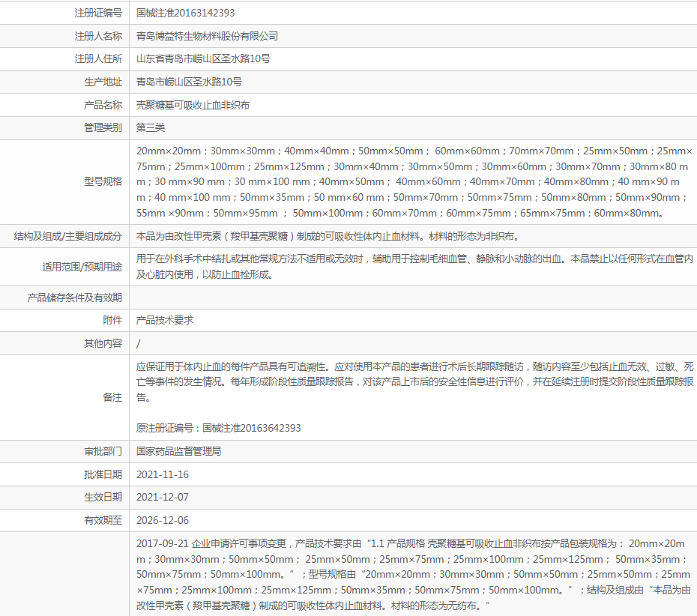Viewport: 697px width, 616px height.
Task: Select approval date 2021-11-16
Action: pyautogui.click(x=163, y=474)
